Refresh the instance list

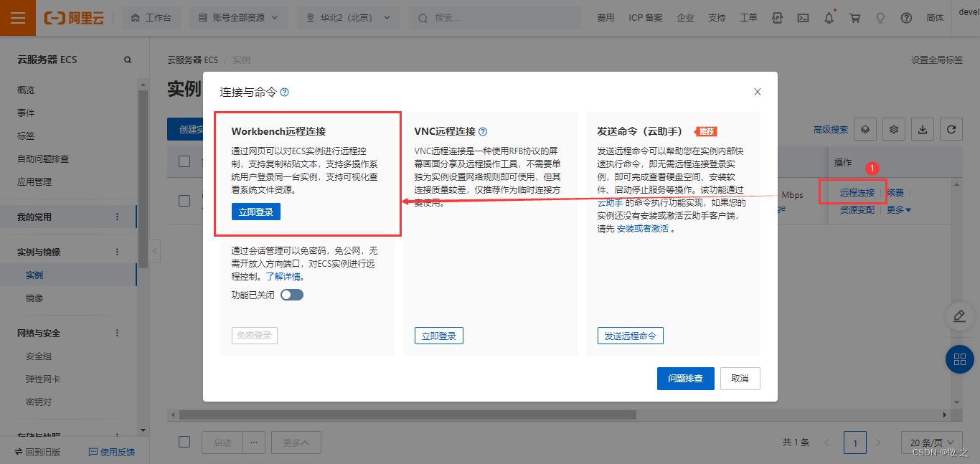pyautogui.click(x=951, y=129)
